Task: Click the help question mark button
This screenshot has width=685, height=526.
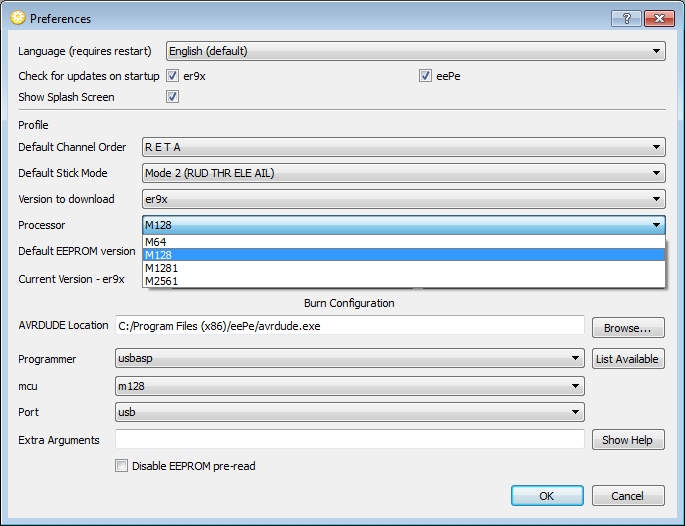Action: 626,18
